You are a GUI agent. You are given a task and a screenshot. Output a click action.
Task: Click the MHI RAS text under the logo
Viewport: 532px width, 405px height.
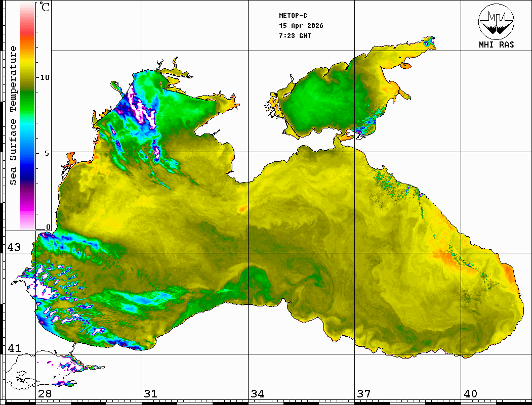(x=496, y=45)
